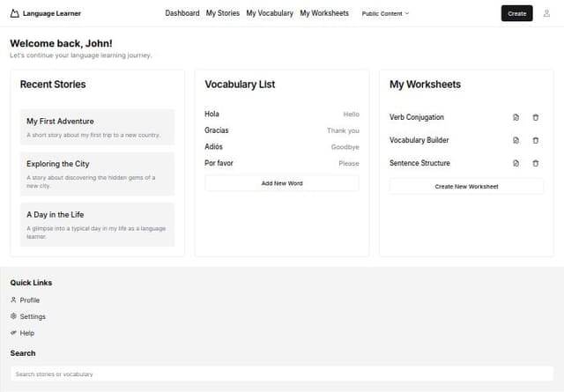The width and height of the screenshot is (564, 392).
Task: Delete the Vocabulary Builder worksheet
Action: [535, 140]
